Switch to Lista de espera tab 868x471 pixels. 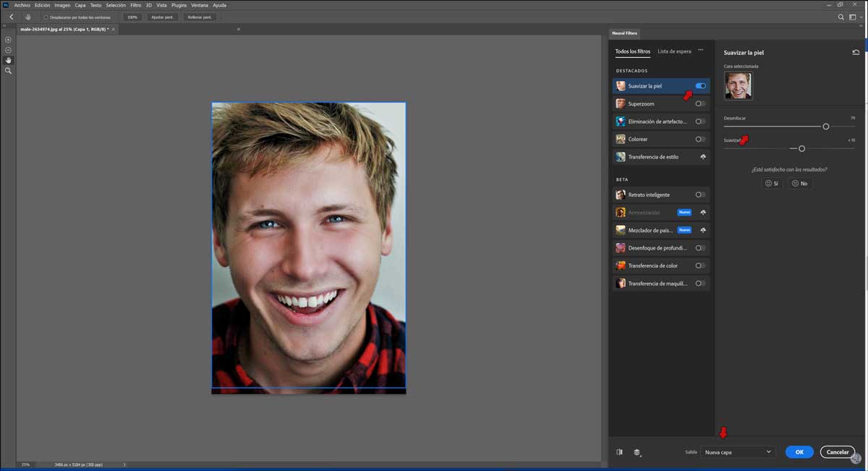(x=674, y=51)
